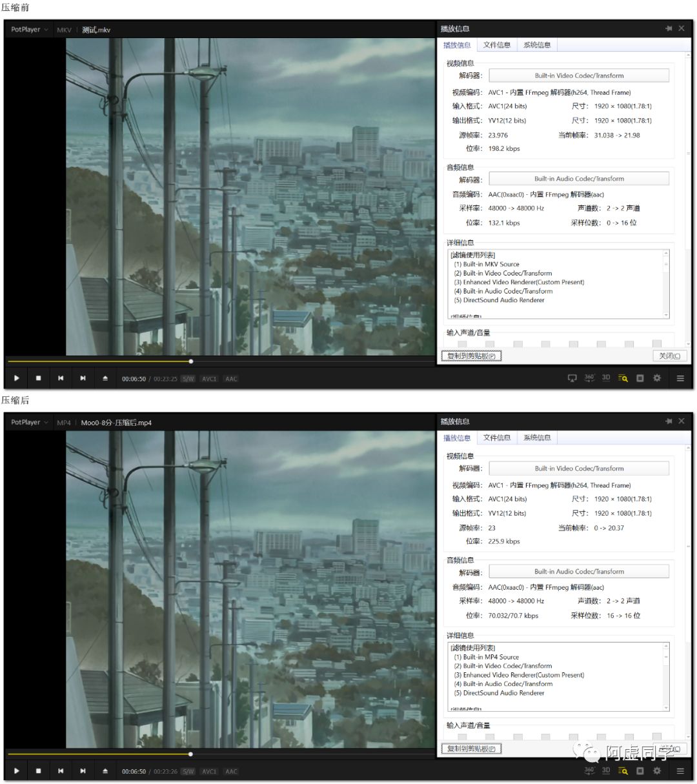The width and height of the screenshot is (697, 784).
Task: Go to previous file in 测试.mkv window
Action: pos(61,378)
